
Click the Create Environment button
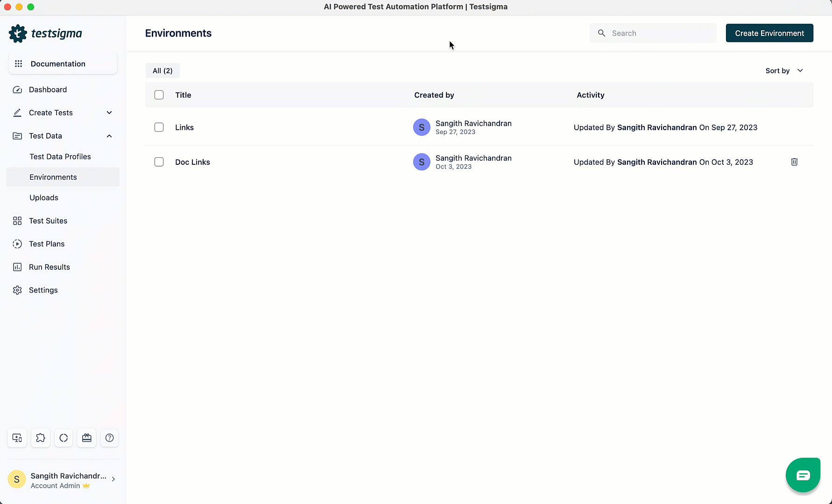[x=769, y=33]
